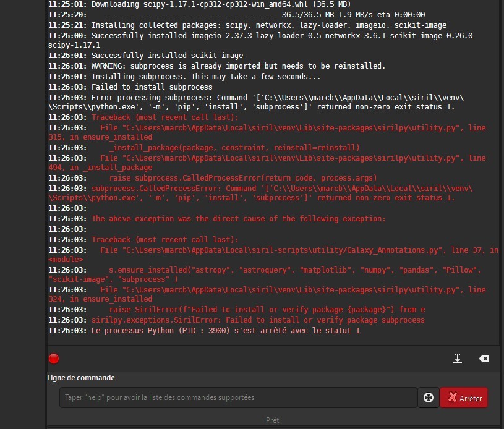Click the "Prêt." status bar text
This screenshot has width=504, height=429.
(x=273, y=420)
